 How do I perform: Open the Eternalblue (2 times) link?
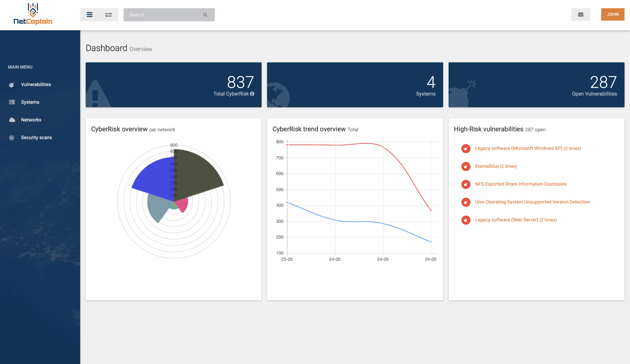click(x=496, y=166)
